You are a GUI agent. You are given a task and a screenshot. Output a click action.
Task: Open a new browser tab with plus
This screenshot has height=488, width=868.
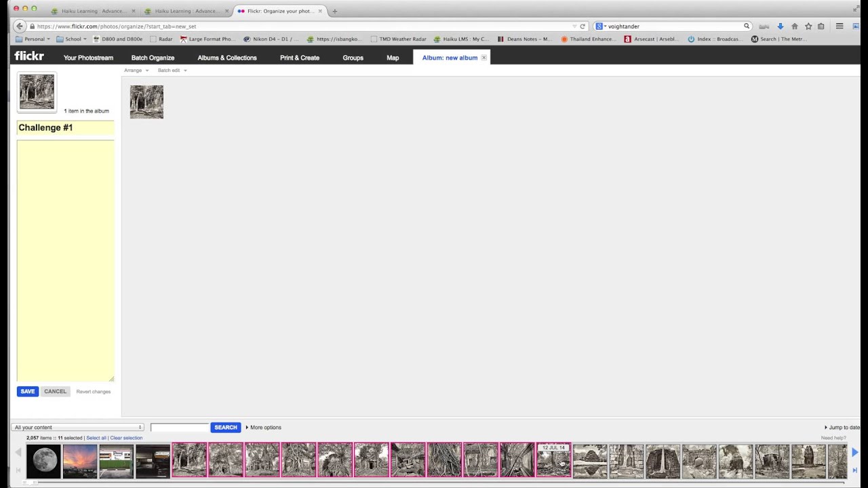point(334,11)
